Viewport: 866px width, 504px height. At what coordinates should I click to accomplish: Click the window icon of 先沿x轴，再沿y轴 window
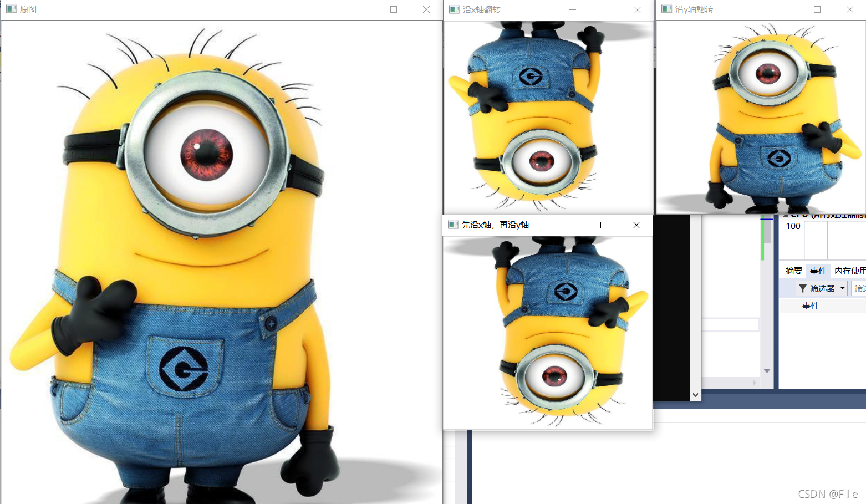click(453, 225)
